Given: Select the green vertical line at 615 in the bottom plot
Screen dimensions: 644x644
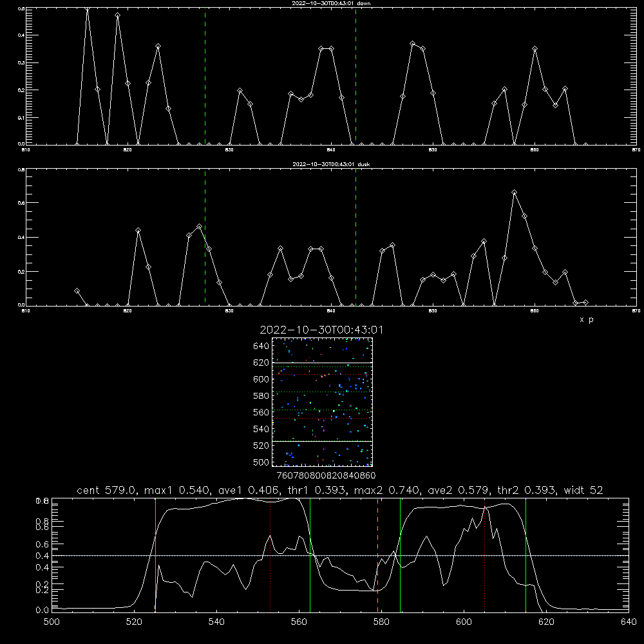Looking at the screenshot, I should (x=526, y=555).
